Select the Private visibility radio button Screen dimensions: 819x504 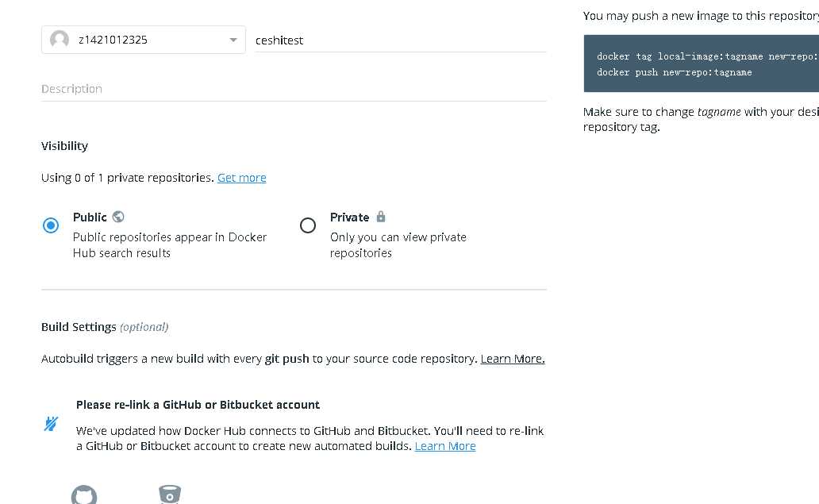click(308, 225)
